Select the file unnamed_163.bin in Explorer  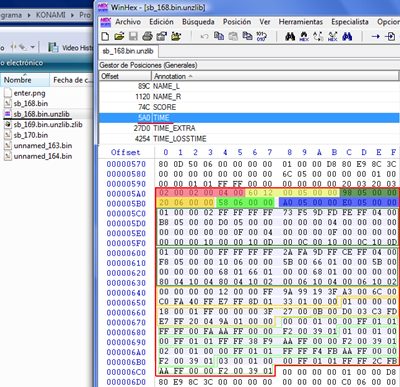(43, 145)
